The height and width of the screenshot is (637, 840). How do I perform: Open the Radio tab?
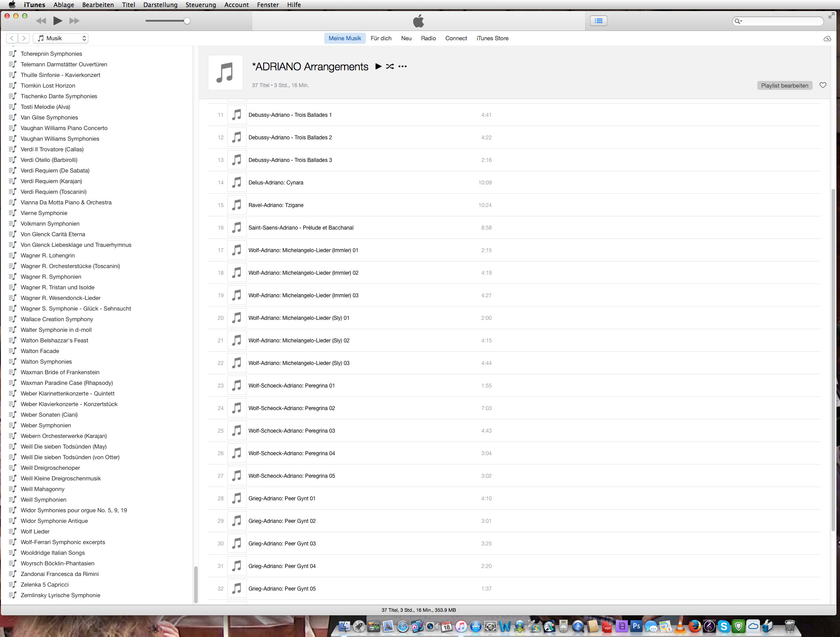[428, 38]
